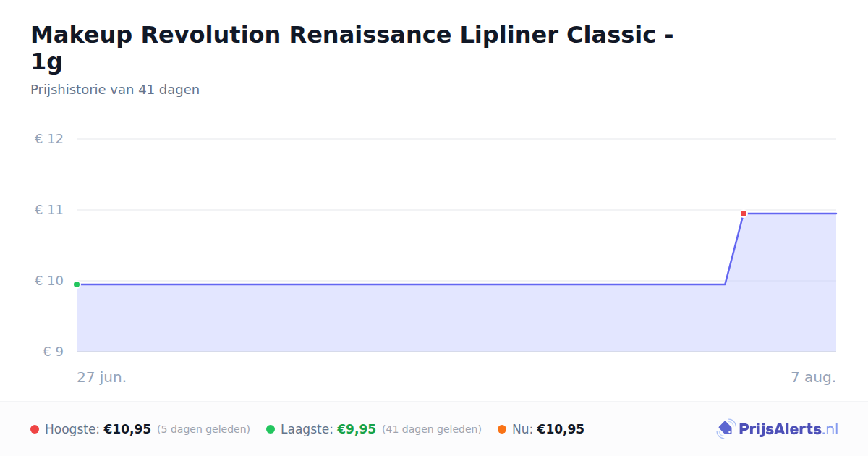Click the Prijshistorie van 41 dagen subtitle

click(x=115, y=90)
